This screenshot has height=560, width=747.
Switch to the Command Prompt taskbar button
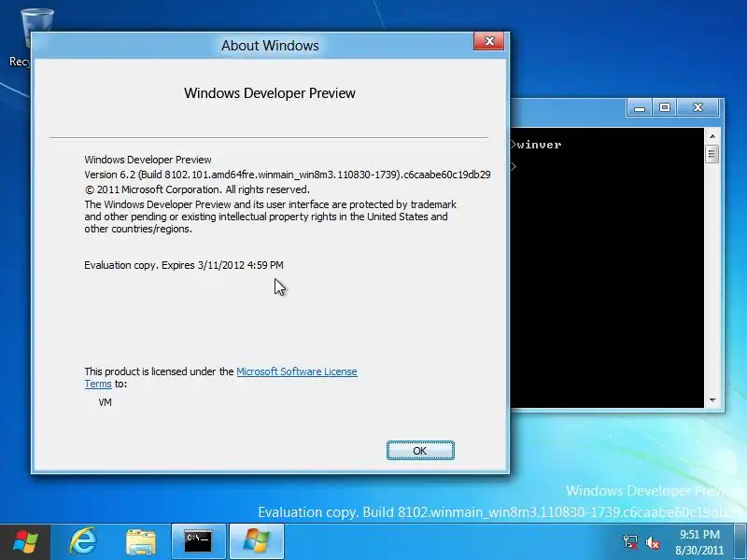pyautogui.click(x=198, y=542)
